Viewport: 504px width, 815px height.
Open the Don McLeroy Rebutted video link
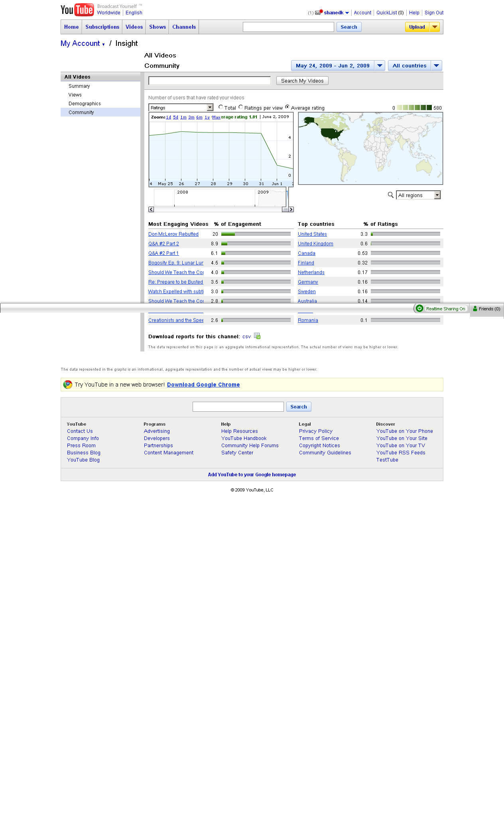173,234
